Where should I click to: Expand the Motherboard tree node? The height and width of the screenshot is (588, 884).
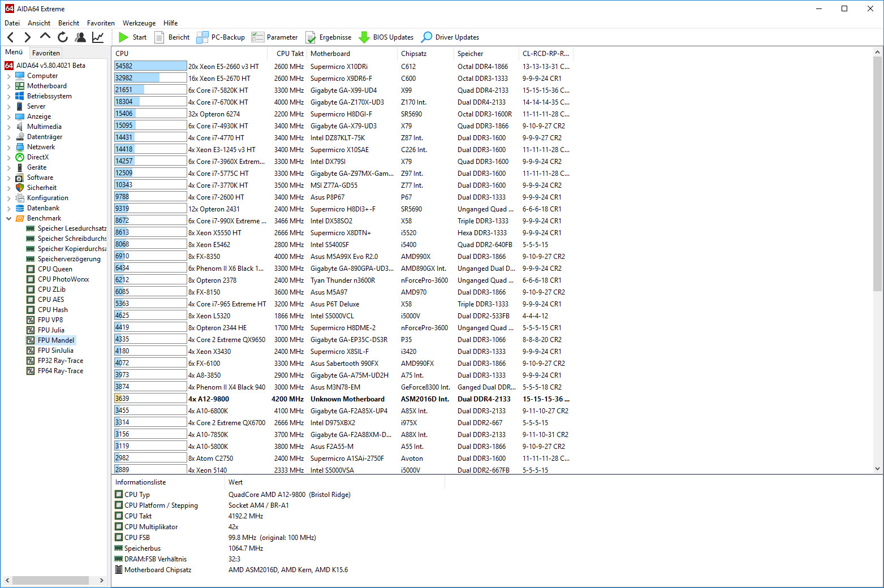[8, 86]
